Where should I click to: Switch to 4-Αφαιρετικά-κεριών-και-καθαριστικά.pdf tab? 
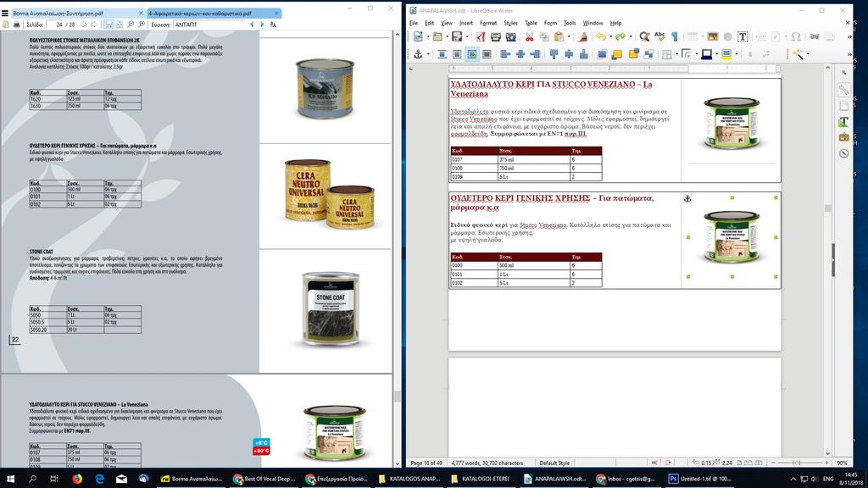(x=214, y=13)
